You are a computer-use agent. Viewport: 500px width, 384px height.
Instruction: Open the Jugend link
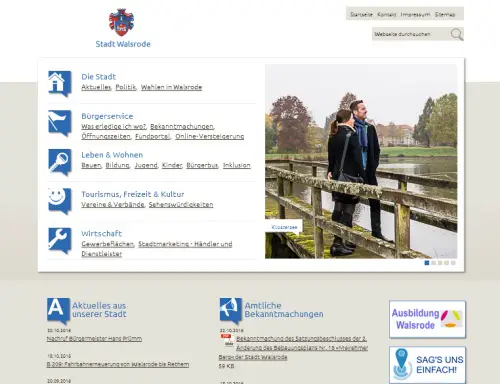pos(146,165)
